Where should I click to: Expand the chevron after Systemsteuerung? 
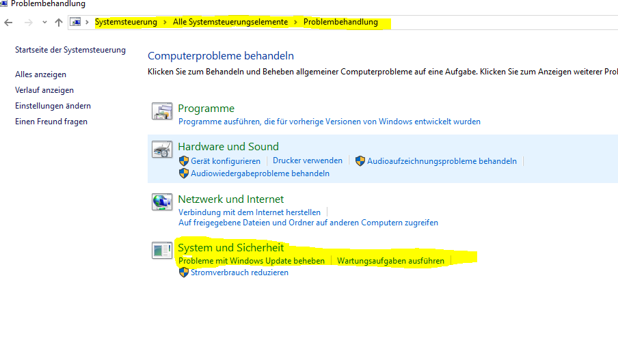pos(165,22)
